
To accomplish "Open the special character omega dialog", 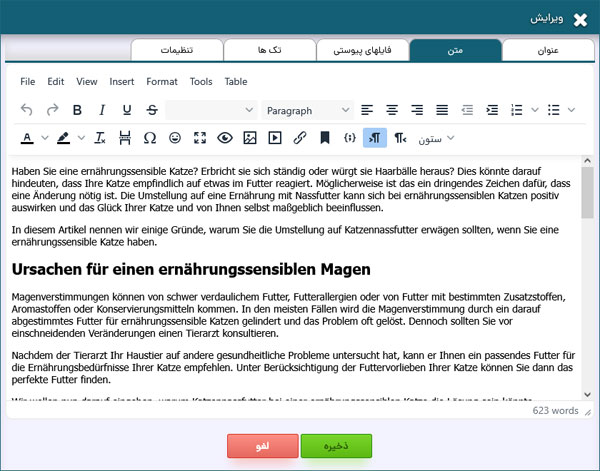I will (150, 138).
